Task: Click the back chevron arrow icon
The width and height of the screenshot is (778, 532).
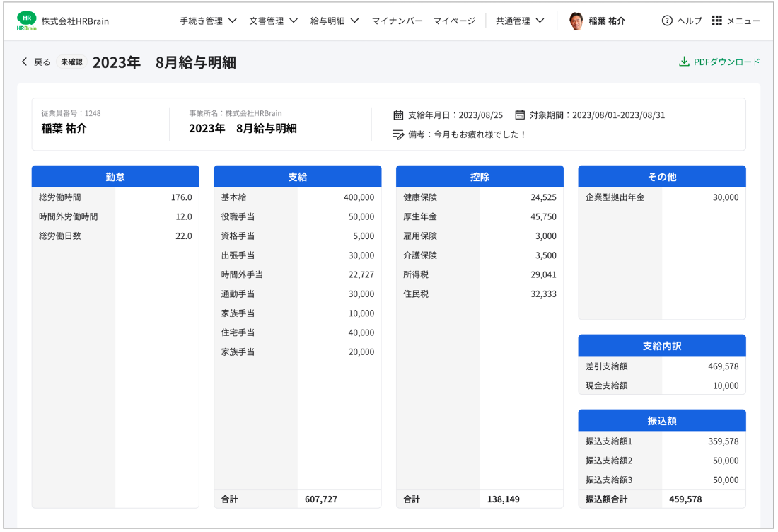Action: click(x=25, y=62)
